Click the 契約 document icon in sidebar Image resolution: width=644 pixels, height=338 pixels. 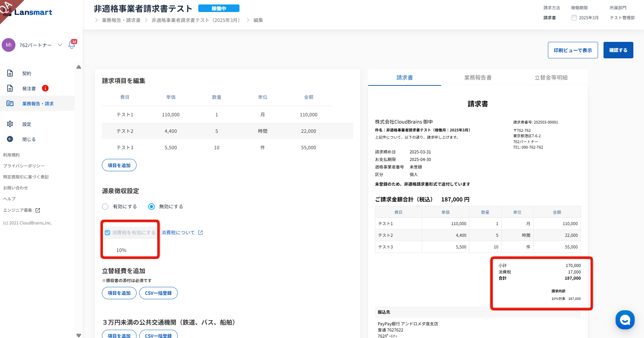10,73
